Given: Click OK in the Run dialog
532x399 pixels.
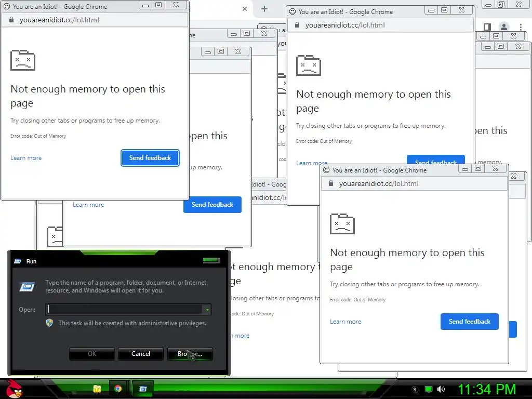Looking at the screenshot, I should (92, 353).
